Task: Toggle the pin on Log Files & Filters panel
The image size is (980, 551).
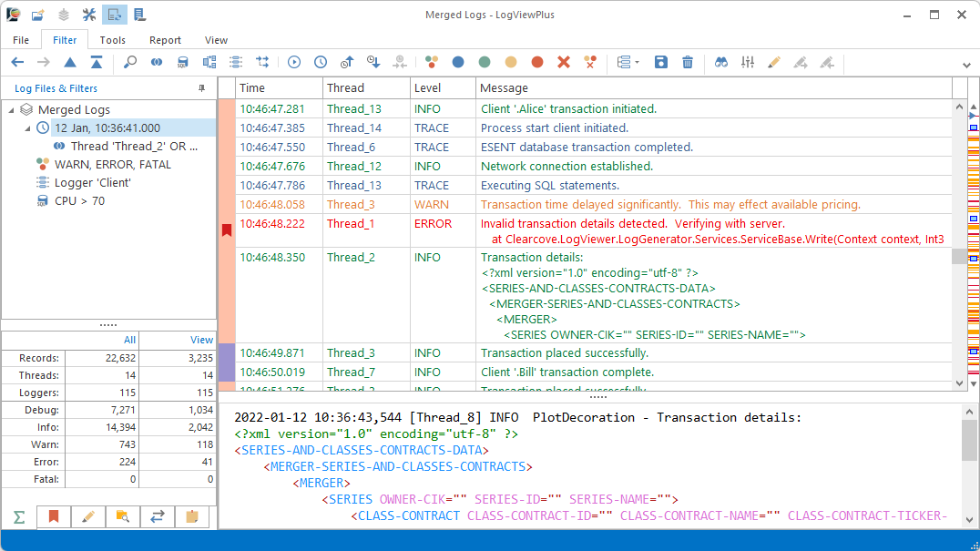Action: [201, 88]
